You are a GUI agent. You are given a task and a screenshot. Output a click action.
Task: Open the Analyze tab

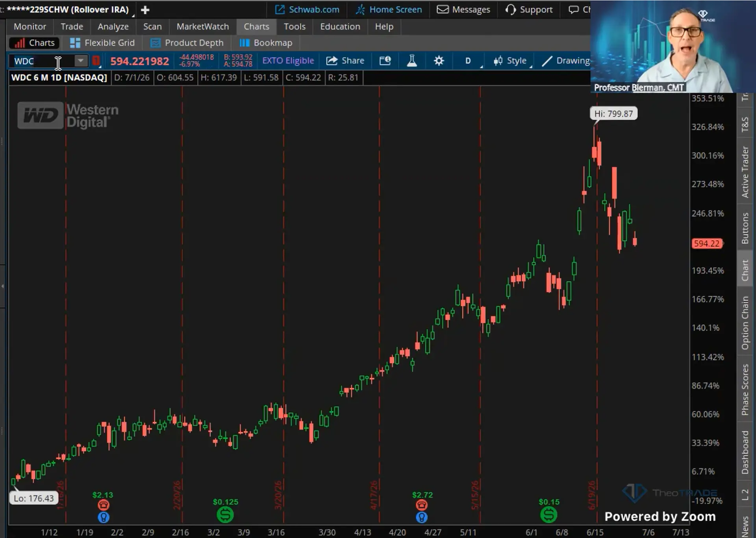tap(113, 26)
